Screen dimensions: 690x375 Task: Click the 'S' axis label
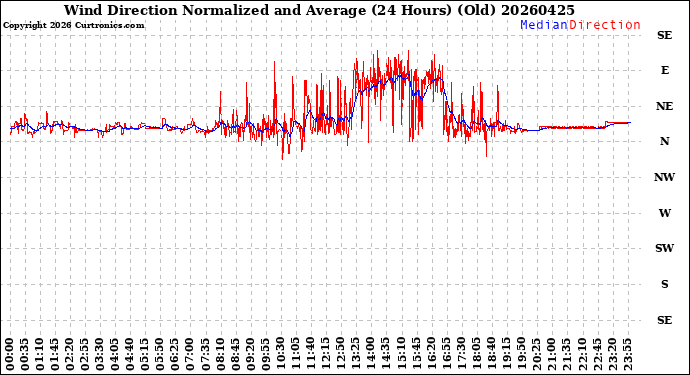664,284
